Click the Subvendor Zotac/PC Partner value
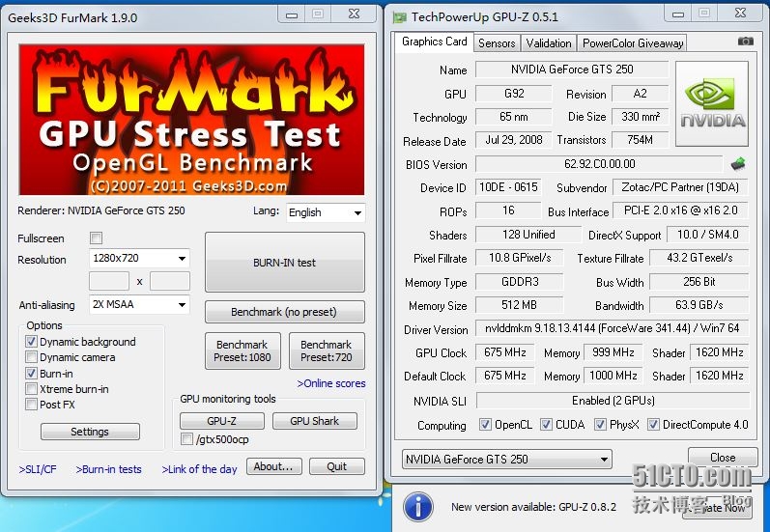770x532 pixels. (680, 187)
